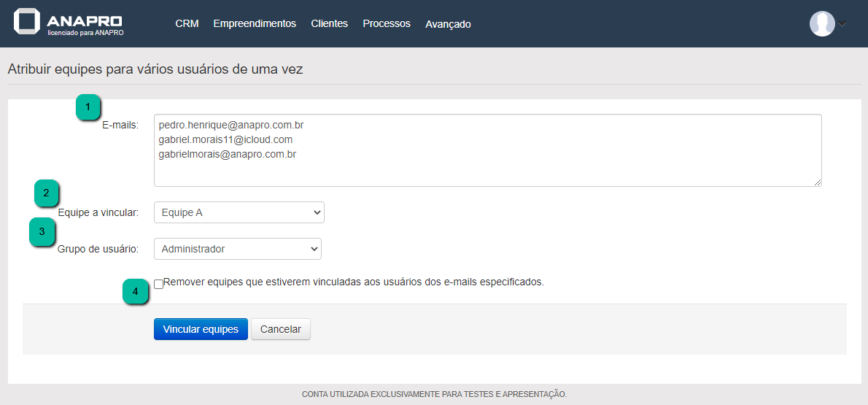The image size is (868, 405).
Task: Click the green step 4 badge
Action: pyautogui.click(x=134, y=292)
